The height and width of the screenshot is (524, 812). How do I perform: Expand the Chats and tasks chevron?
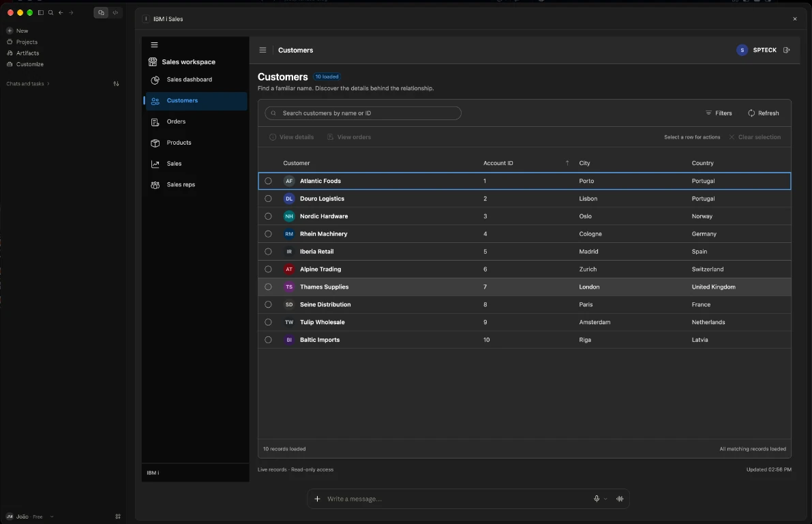48,83
